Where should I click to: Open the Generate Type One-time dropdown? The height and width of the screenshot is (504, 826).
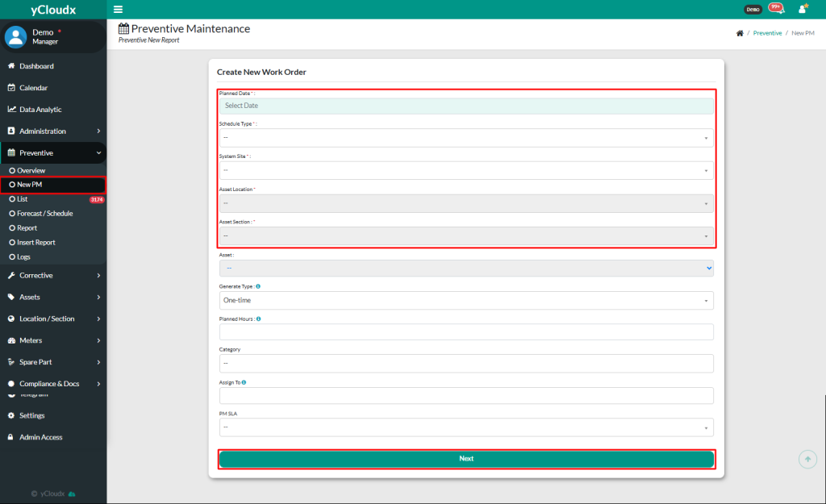tap(466, 300)
